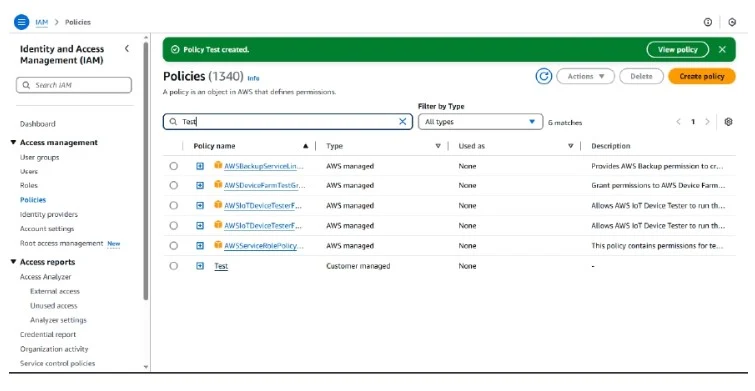Open Used as column filter arrow
Image resolution: width=755 pixels, height=391 pixels.
pyautogui.click(x=571, y=146)
